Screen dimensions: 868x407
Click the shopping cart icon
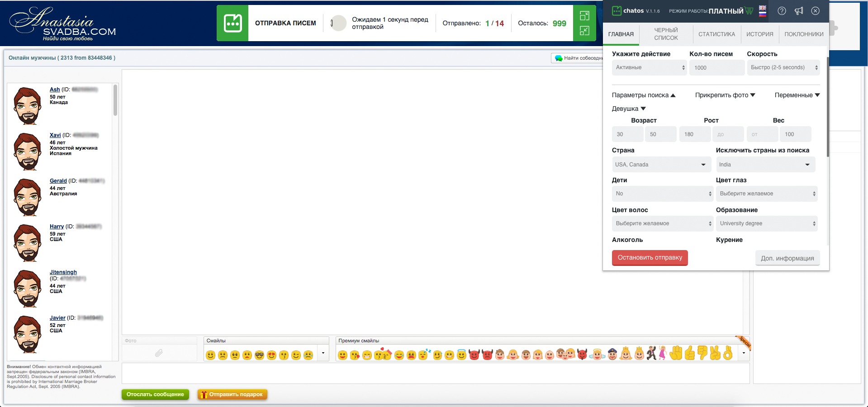pos(749,11)
